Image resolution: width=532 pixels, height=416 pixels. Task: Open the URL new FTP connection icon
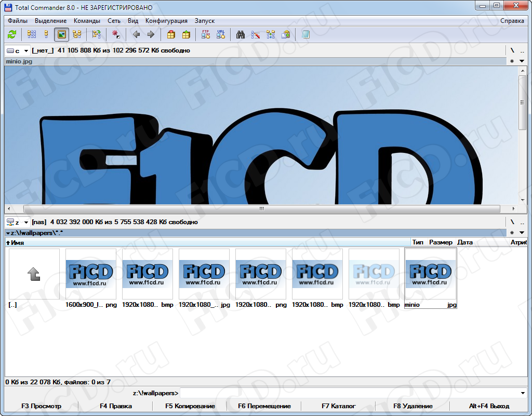tap(220, 34)
